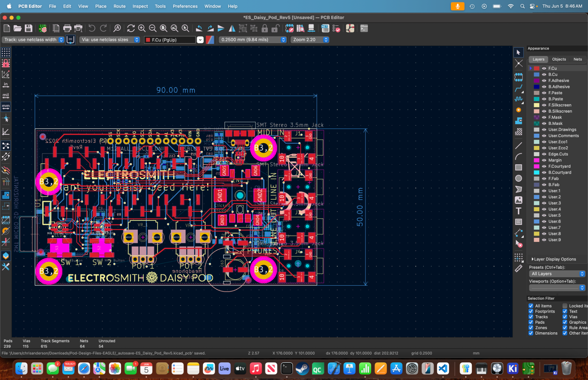
Task: Open the active layer selector F.Cu (PgUp)
Action: [174, 40]
